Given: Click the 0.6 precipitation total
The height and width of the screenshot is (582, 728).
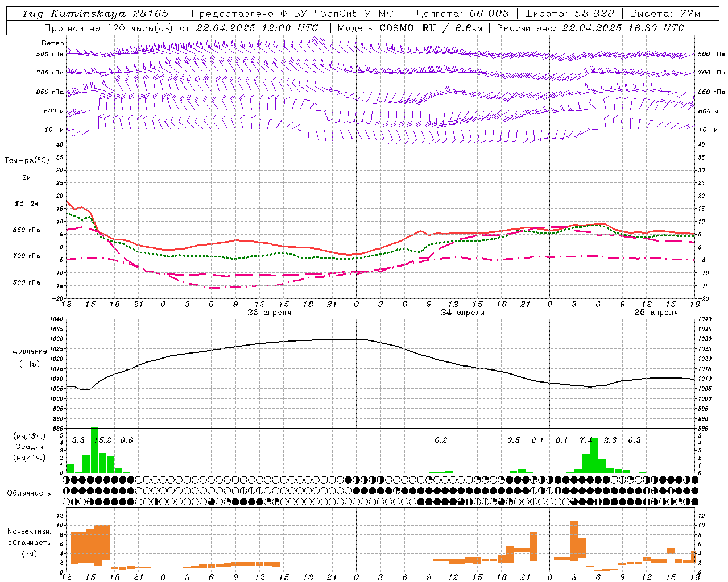Looking at the screenshot, I should pos(127,440).
